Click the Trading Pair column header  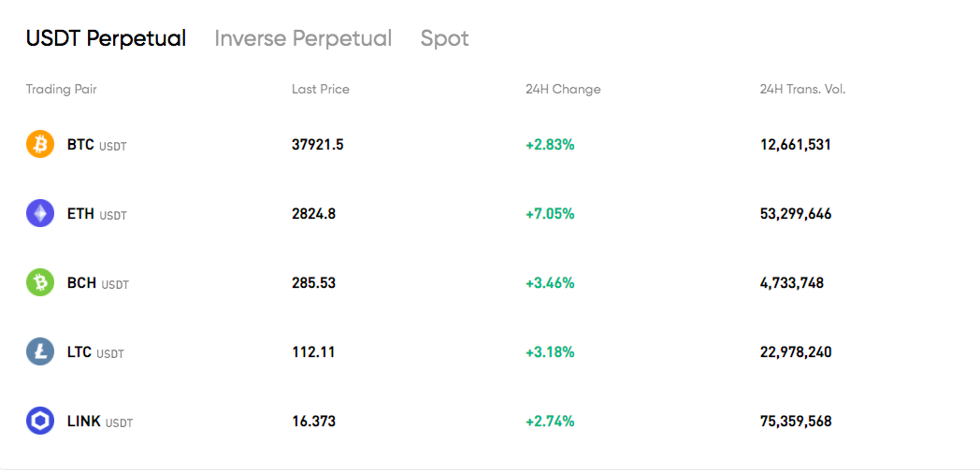[x=62, y=90]
